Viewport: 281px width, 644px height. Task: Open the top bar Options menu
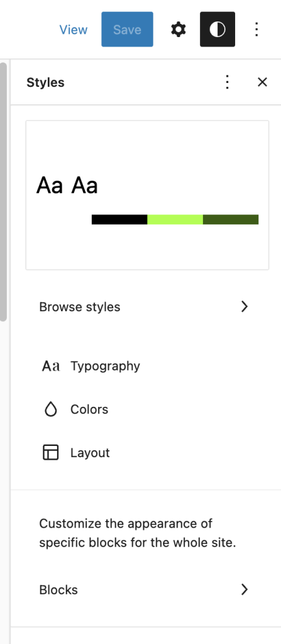pos(256,30)
